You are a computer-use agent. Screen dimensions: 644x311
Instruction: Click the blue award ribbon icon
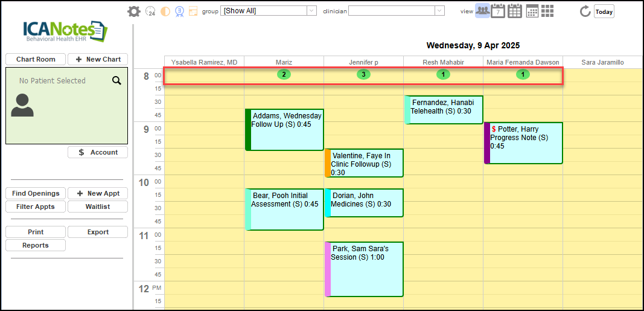(179, 11)
